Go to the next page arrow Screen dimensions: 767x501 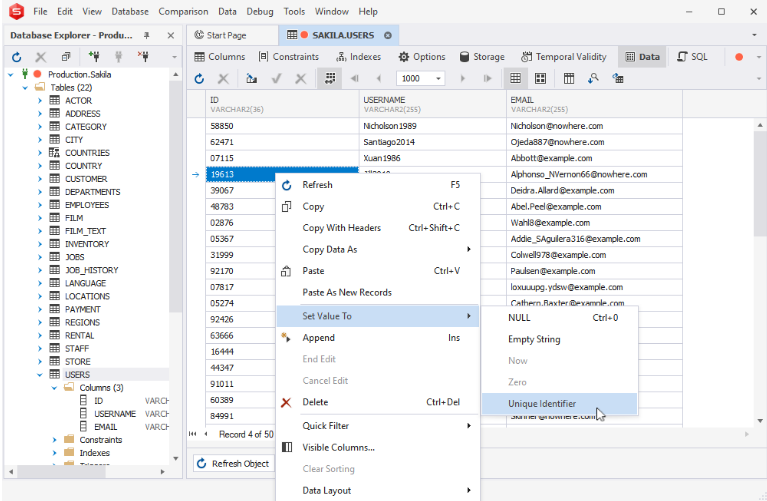[462, 78]
